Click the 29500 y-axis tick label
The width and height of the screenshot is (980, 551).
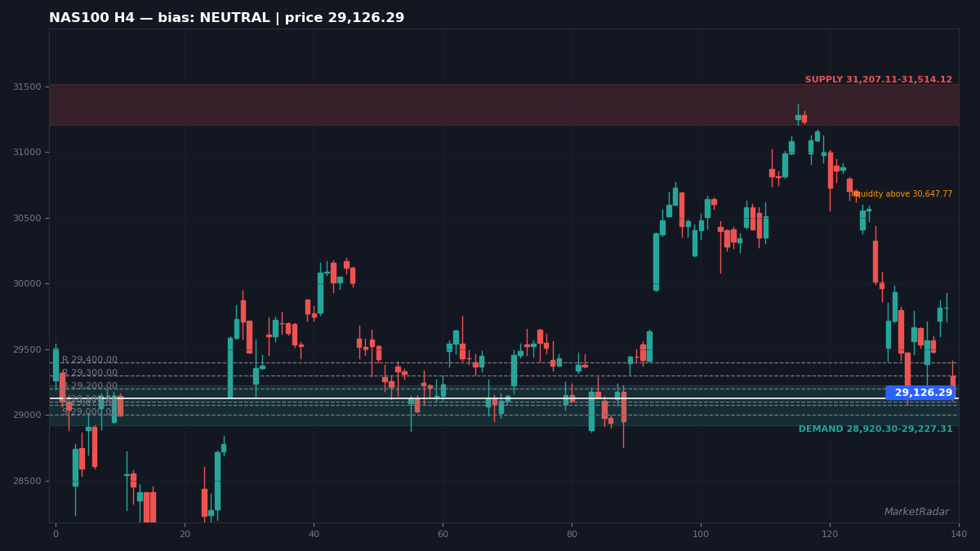click(26, 349)
